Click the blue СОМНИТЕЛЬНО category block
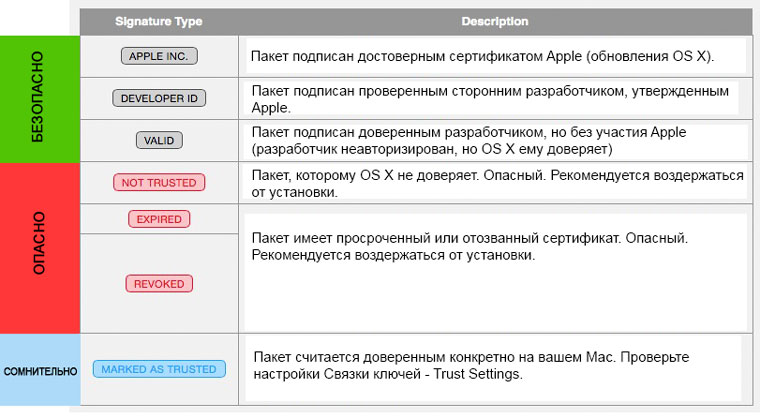The image size is (760, 418). [x=40, y=370]
